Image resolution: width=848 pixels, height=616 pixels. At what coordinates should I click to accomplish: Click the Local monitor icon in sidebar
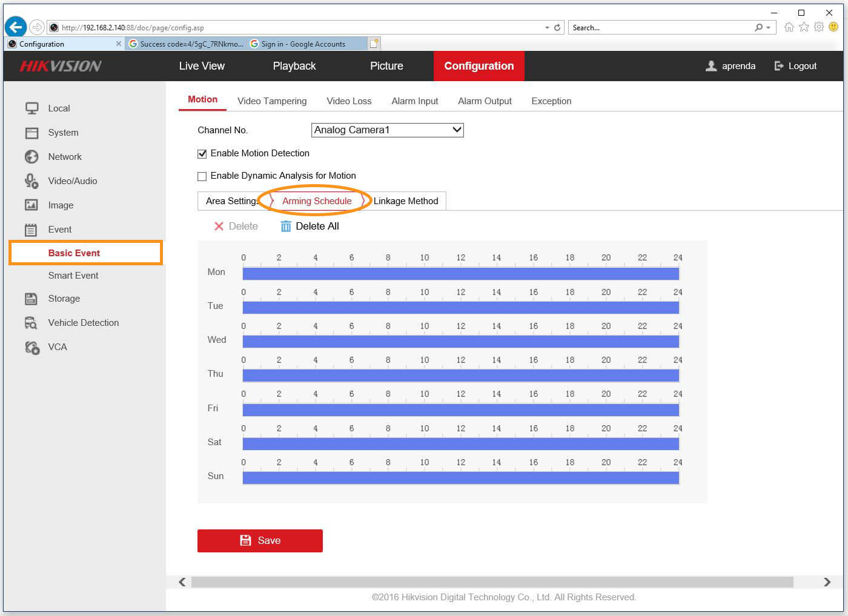tap(31, 108)
